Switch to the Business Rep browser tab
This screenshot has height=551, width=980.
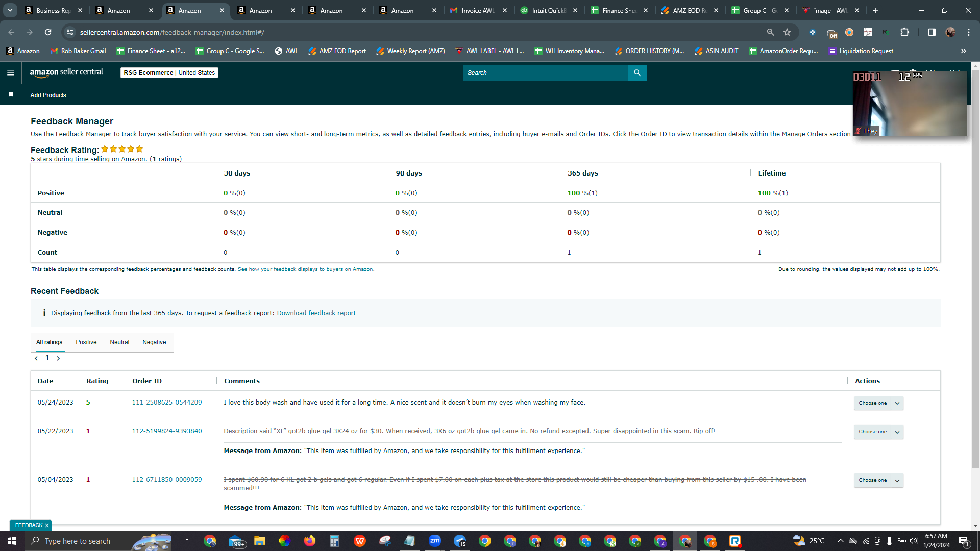[54, 10]
